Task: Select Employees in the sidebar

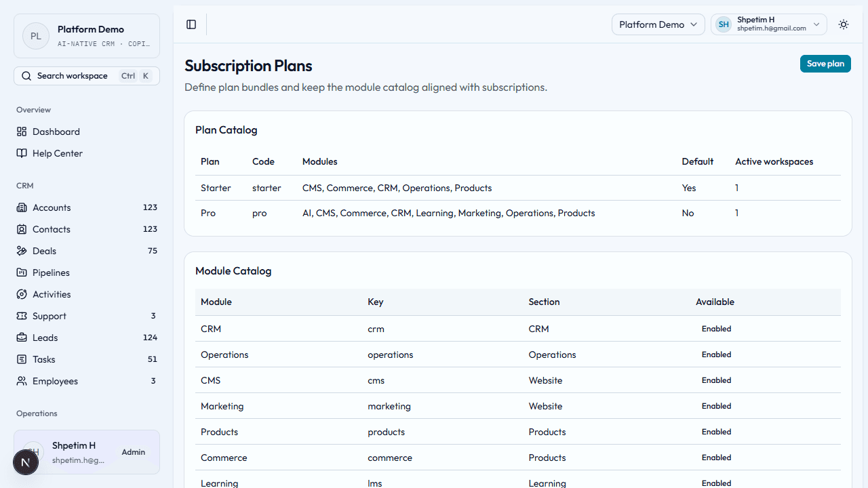Action: pyautogui.click(x=54, y=381)
